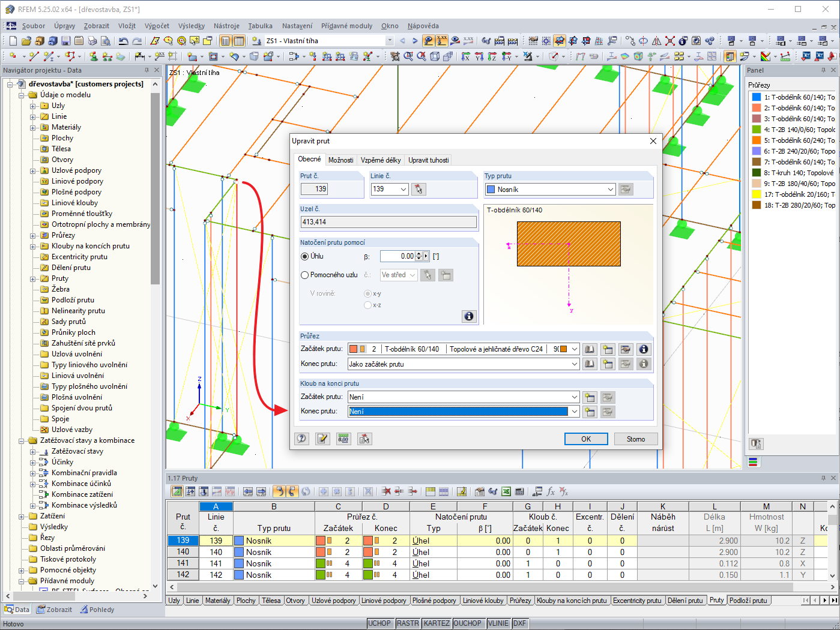Screen dimensions: 840x630
Task: Pick the line graphically next to Linie č.
Action: pyautogui.click(x=418, y=189)
